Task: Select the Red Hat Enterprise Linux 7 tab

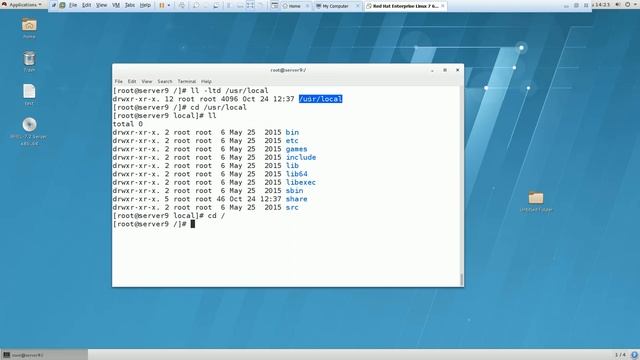Action: click(x=405, y=6)
